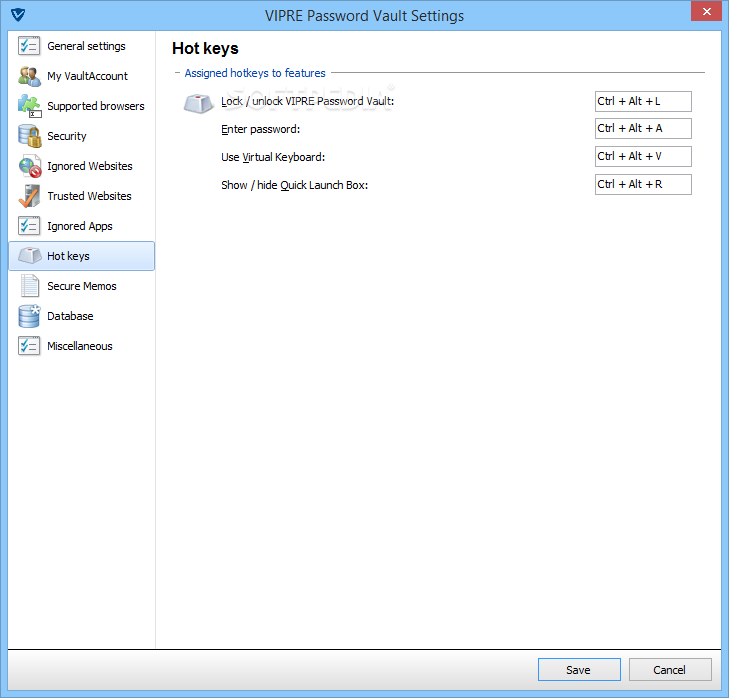Viewport: 729px width, 698px height.
Task: Focus Use Virtual Keyboard hotkey field
Action: (643, 156)
